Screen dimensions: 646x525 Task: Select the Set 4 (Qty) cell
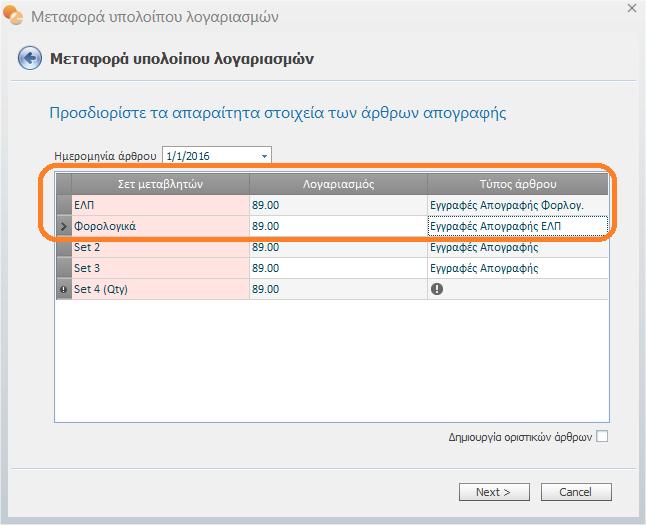click(x=160, y=289)
